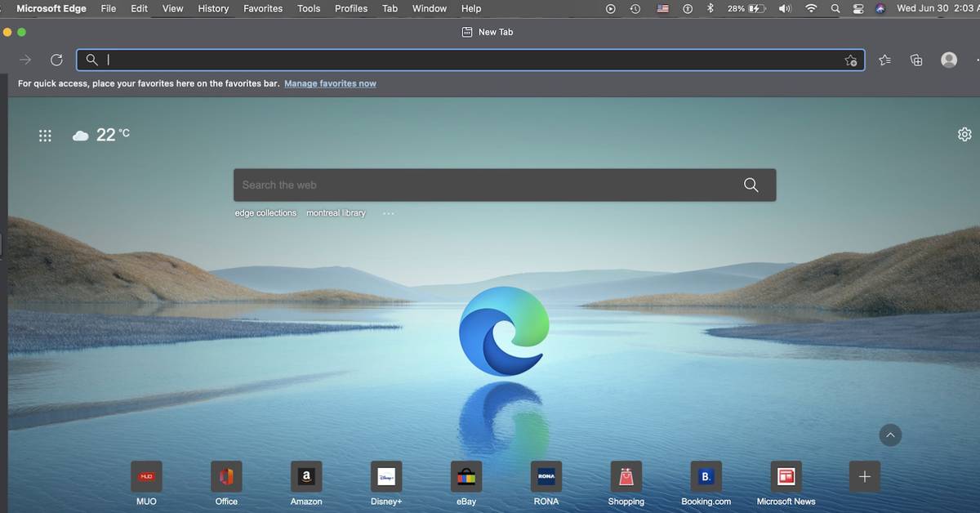980x513 pixels.
Task: Open macOS Control Center toggle icon
Action: click(x=857, y=8)
